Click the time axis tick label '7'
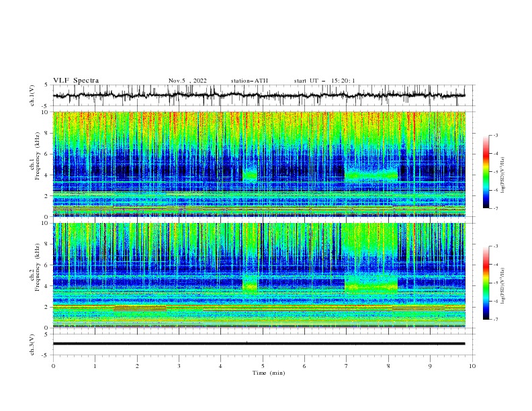This screenshot has height=411, width=532. (x=346, y=366)
